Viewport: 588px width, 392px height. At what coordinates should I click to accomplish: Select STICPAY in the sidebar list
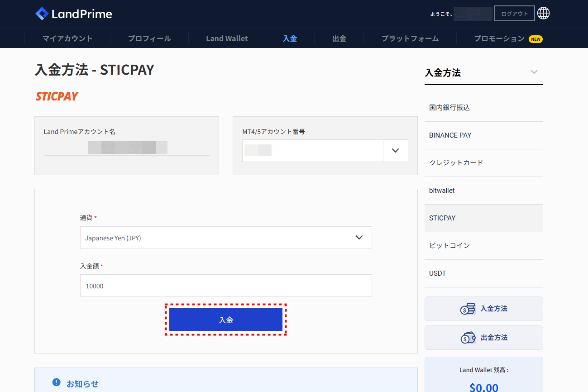[x=484, y=218]
